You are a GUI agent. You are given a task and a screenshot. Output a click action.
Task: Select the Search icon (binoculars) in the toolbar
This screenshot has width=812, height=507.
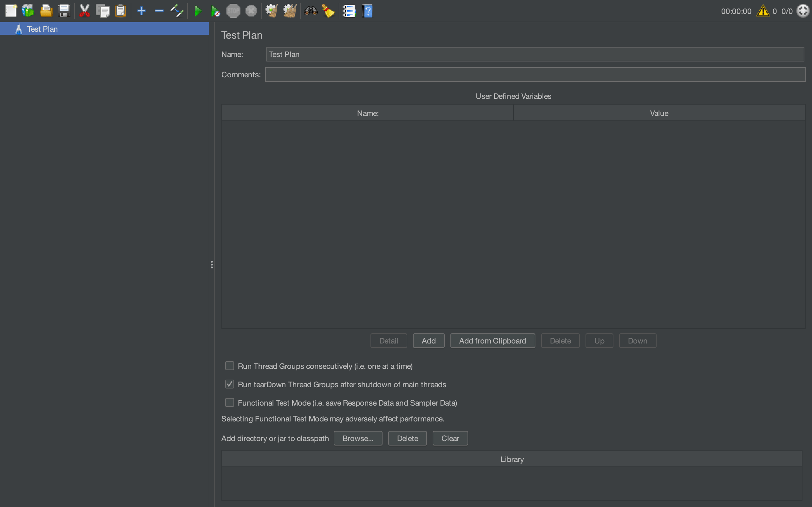[x=311, y=11]
